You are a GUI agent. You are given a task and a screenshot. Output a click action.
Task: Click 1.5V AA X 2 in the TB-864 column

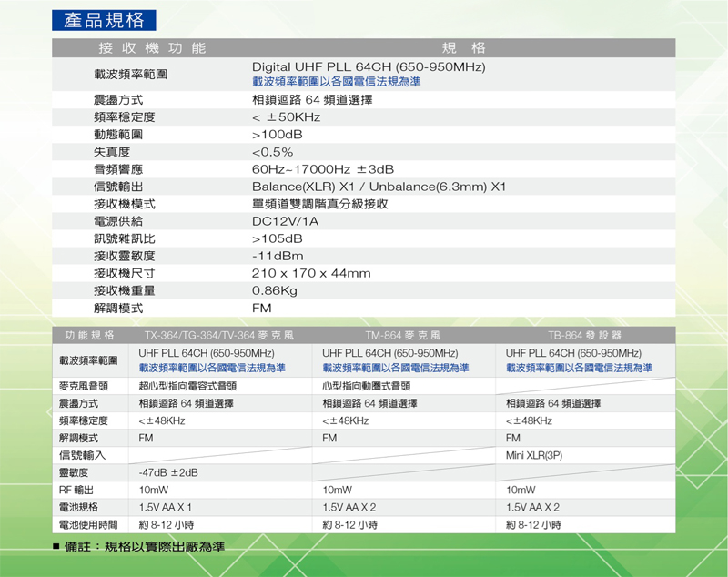[x=532, y=507]
